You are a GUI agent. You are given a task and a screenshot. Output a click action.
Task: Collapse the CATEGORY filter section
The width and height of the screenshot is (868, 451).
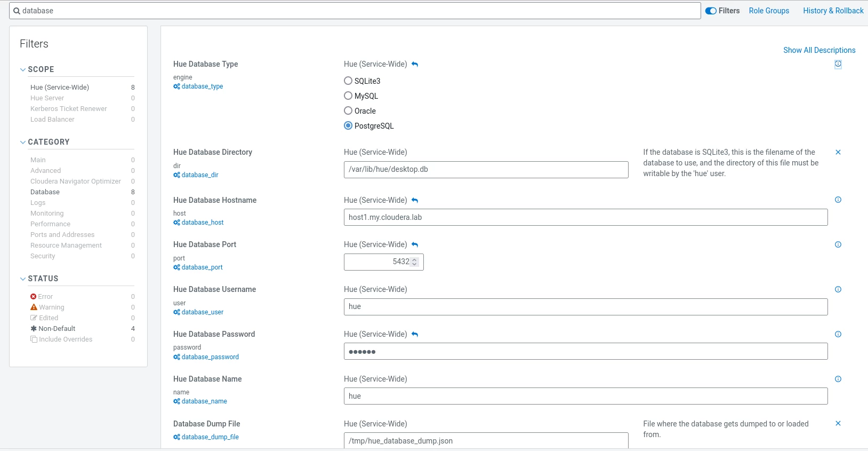click(23, 142)
